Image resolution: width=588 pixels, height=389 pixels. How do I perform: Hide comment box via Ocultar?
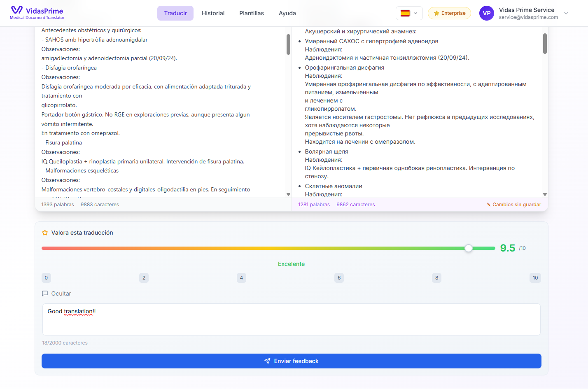[61, 293]
